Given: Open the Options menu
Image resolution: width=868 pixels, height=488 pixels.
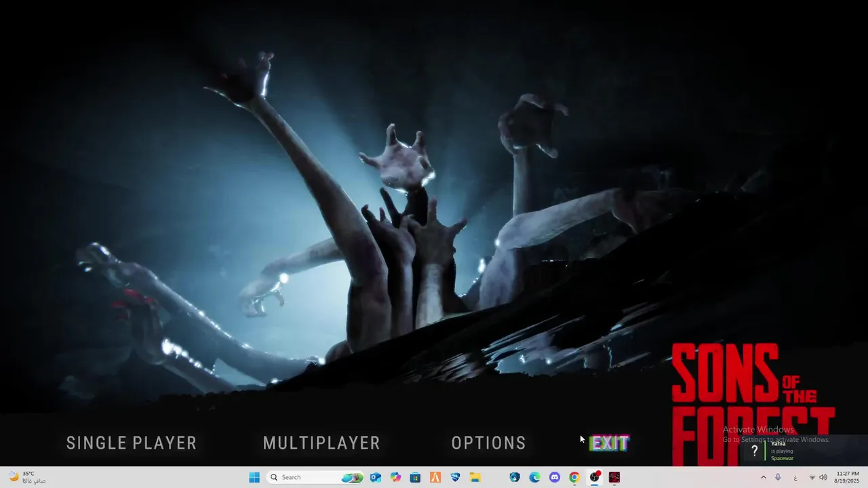Looking at the screenshot, I should tap(489, 443).
